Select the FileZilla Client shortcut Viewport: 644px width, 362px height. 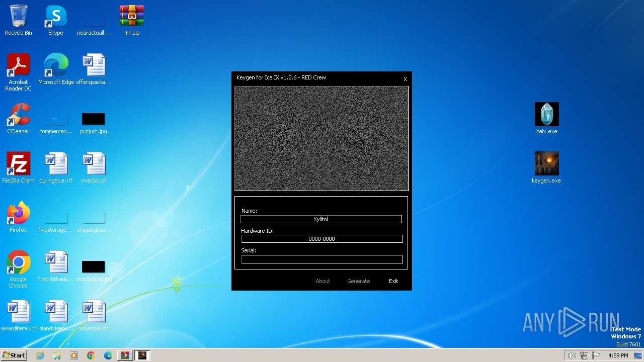[18, 168]
